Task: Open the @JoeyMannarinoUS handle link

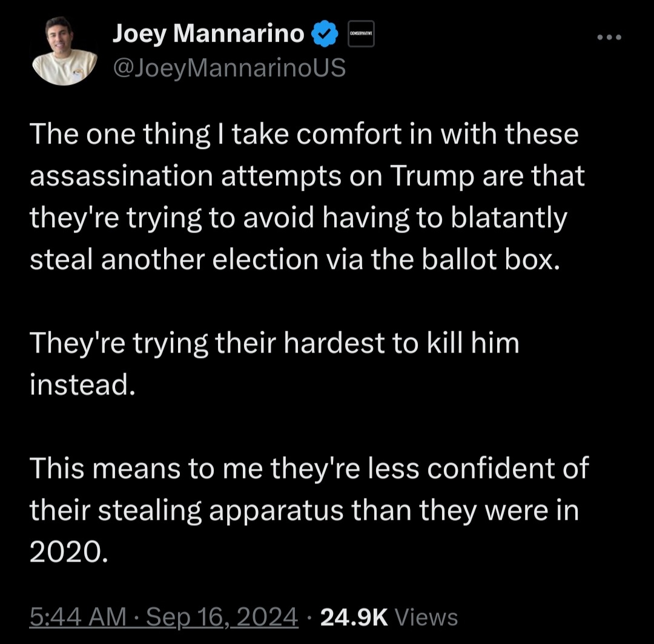Action: 229,68
